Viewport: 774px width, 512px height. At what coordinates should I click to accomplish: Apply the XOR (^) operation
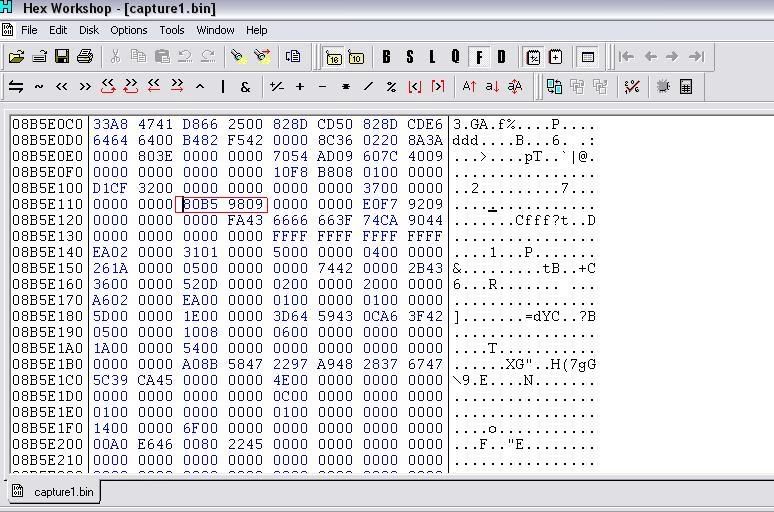(x=200, y=87)
